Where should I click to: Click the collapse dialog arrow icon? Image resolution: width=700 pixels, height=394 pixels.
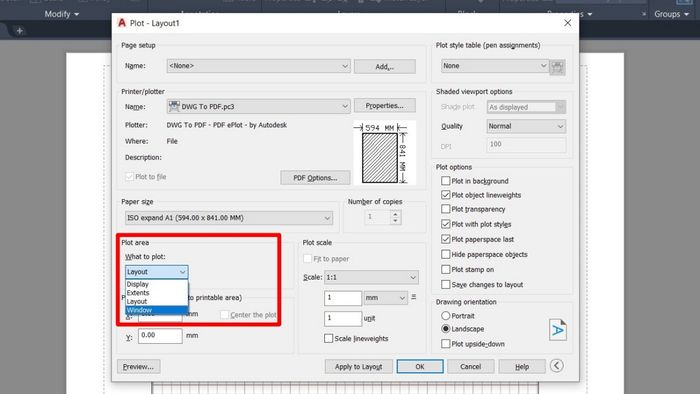coord(556,366)
